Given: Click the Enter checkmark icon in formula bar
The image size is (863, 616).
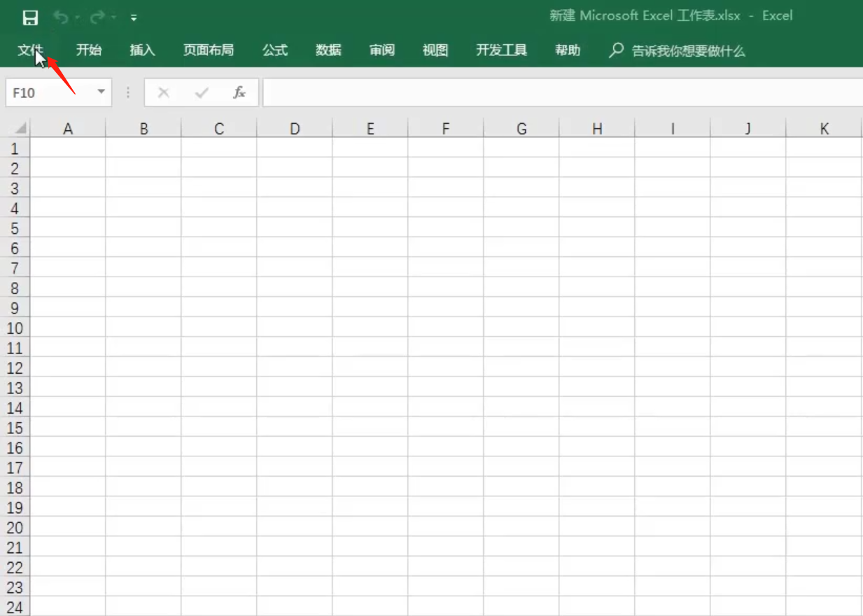Looking at the screenshot, I should tap(202, 92).
